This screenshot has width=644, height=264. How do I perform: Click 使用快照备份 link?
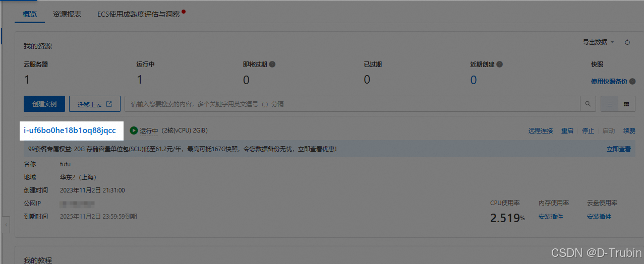tap(609, 81)
